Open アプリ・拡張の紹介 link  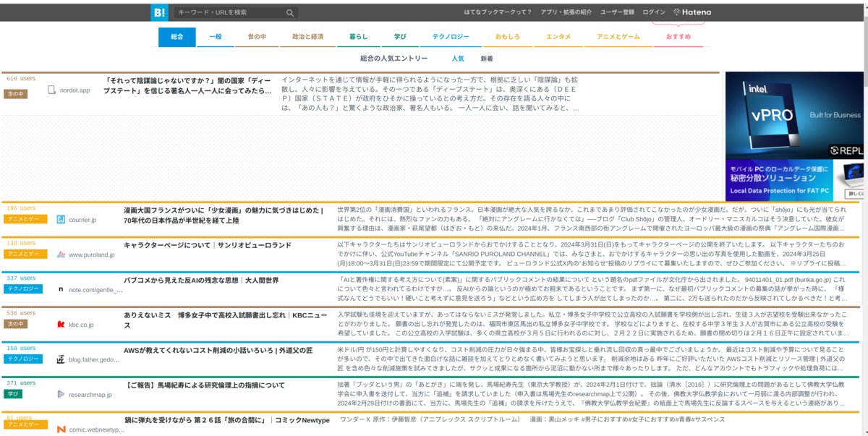point(566,12)
